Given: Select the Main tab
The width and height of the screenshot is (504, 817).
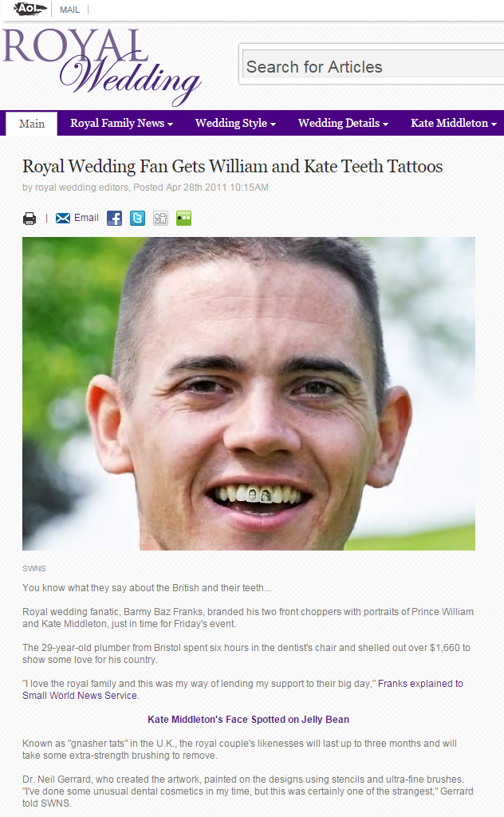Looking at the screenshot, I should (32, 124).
